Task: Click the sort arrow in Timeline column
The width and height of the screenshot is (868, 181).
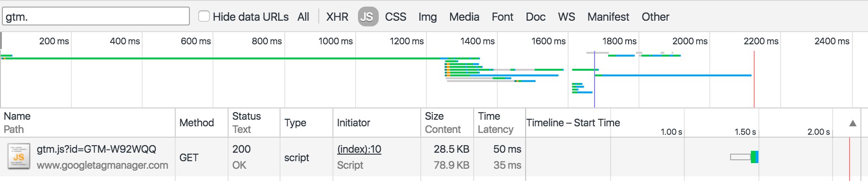Action: click(852, 123)
